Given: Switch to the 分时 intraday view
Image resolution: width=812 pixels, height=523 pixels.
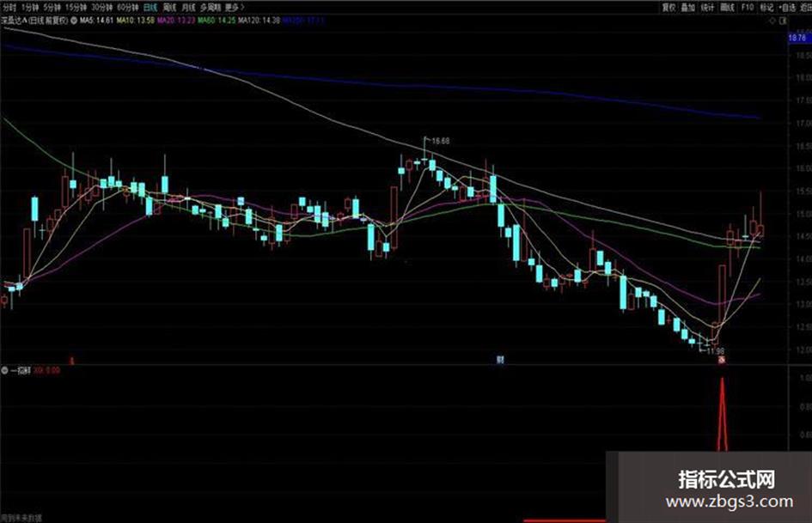Looking at the screenshot, I should [9, 7].
